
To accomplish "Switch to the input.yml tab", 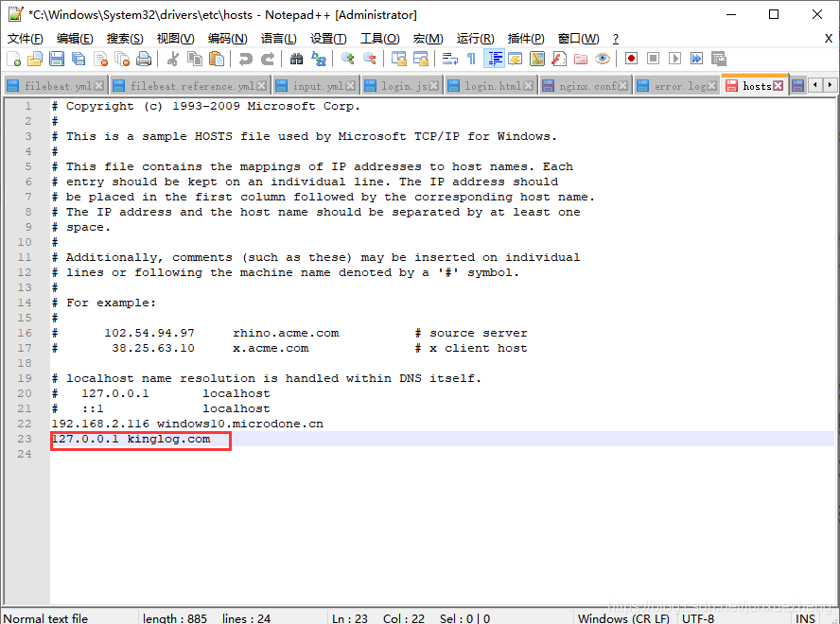I will 316,86.
